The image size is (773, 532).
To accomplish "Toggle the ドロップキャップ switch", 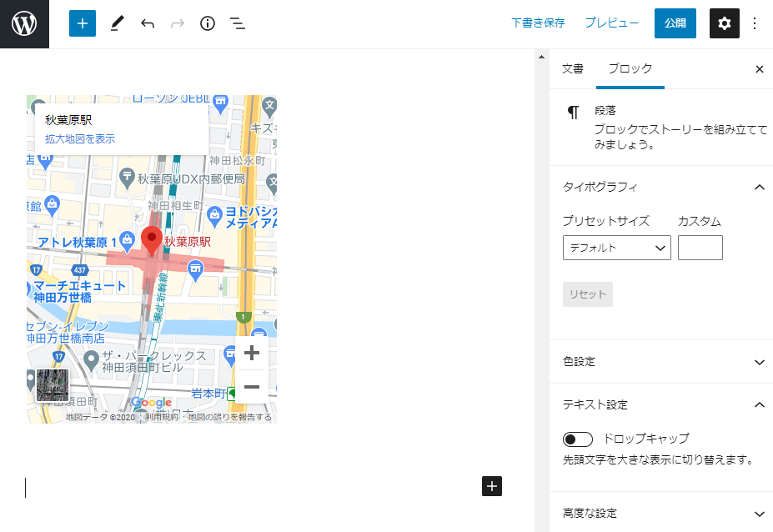I will pos(578,439).
